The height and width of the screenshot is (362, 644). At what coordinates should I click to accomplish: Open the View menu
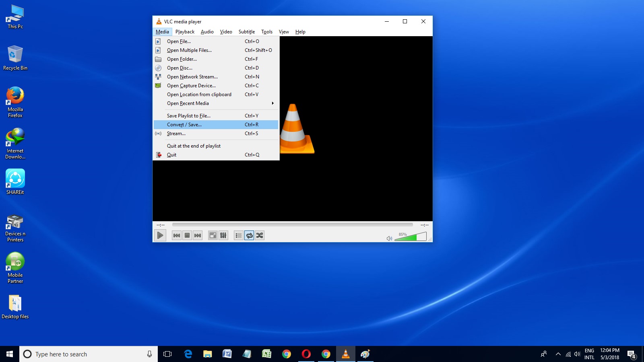coord(284,32)
